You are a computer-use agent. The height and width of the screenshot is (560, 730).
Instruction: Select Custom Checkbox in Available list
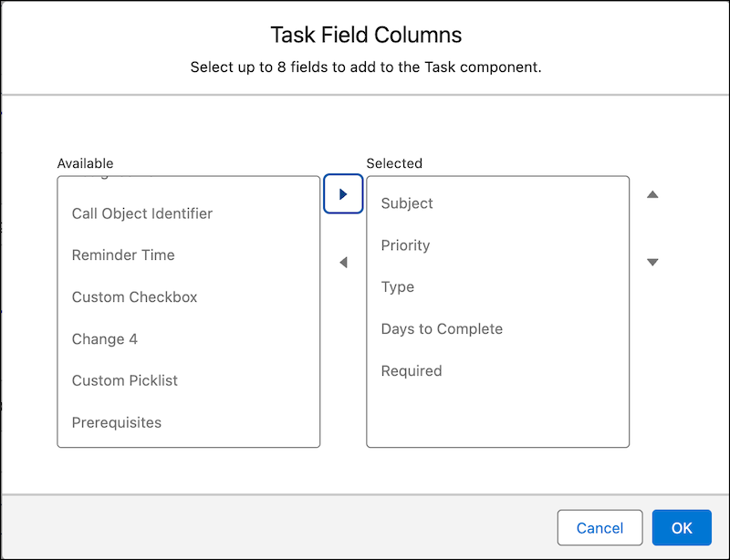click(x=189, y=297)
